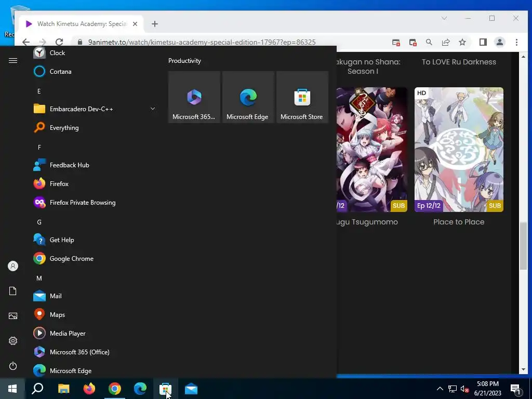The height and width of the screenshot is (399, 532).
Task: Open Firefox from the Start menu list
Action: point(95,183)
